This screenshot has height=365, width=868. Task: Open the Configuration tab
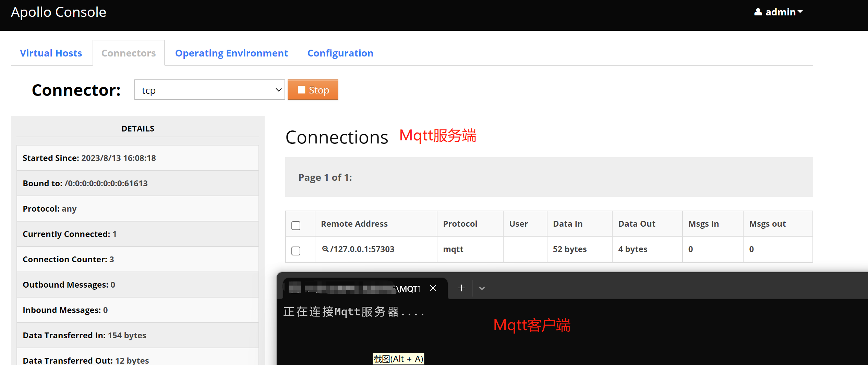pyautogui.click(x=340, y=53)
